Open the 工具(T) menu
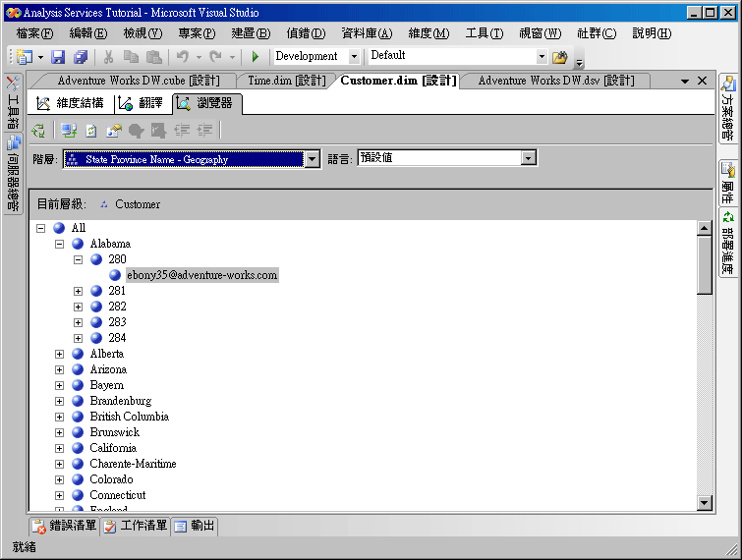 pos(485,33)
